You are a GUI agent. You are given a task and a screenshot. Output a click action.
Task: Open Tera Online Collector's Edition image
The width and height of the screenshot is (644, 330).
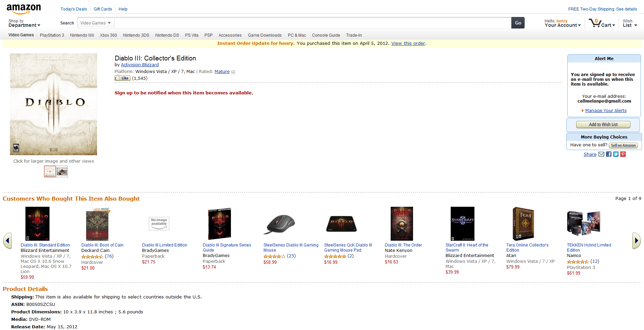pyautogui.click(x=523, y=224)
